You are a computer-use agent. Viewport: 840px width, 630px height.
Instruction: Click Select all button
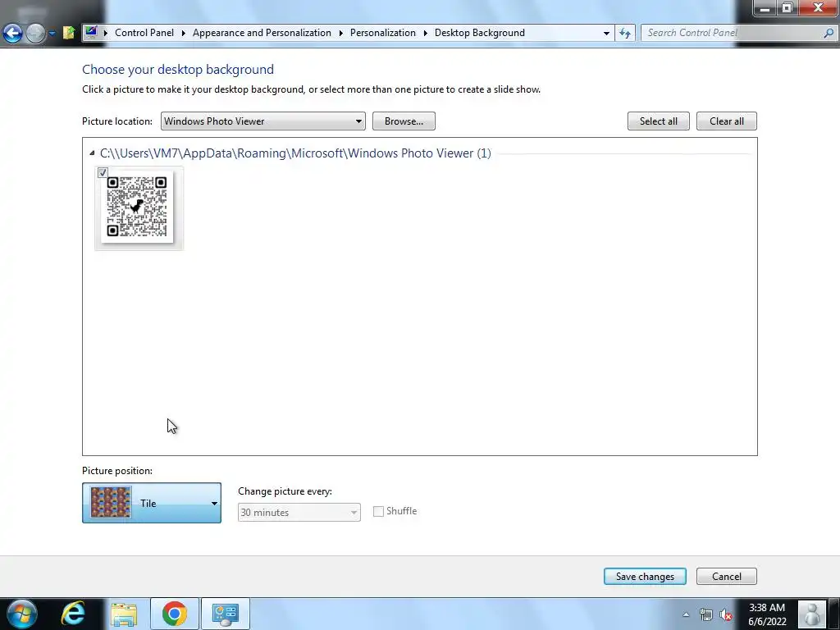click(659, 121)
